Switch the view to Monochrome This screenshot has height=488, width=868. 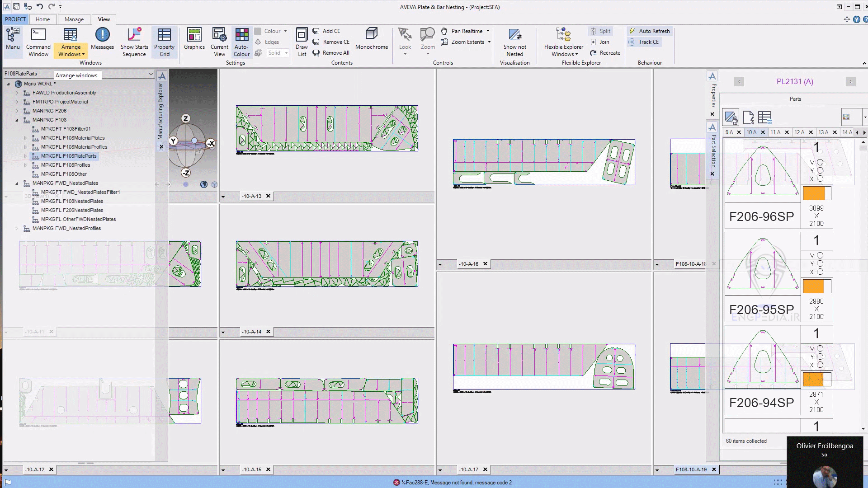click(x=372, y=40)
